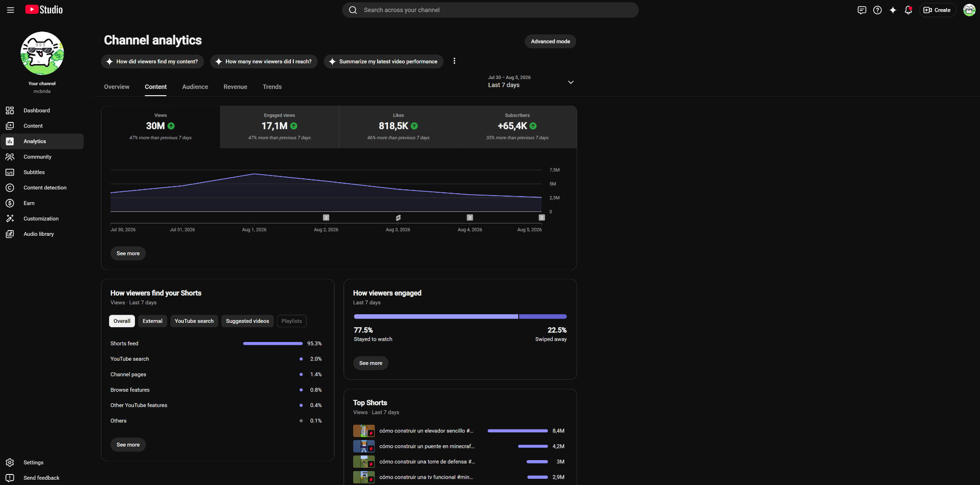The height and width of the screenshot is (485, 980).
Task: Click See more under the views chart
Action: pyautogui.click(x=128, y=254)
